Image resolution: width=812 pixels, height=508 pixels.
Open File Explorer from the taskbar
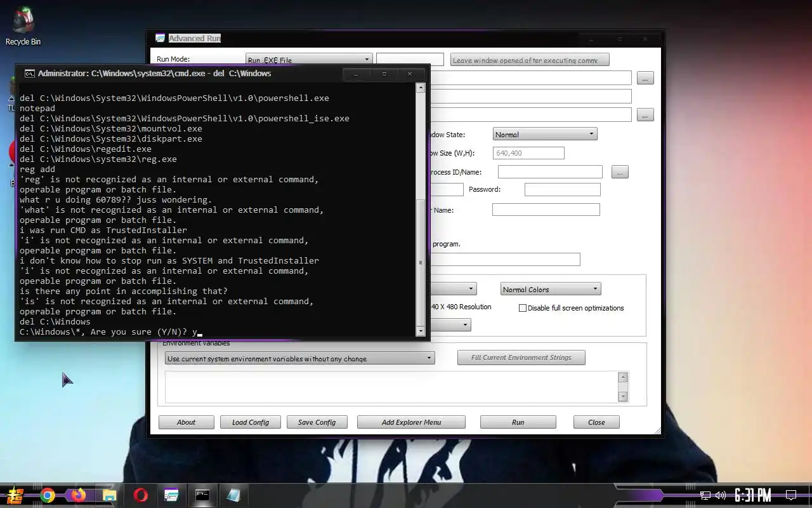point(110,495)
